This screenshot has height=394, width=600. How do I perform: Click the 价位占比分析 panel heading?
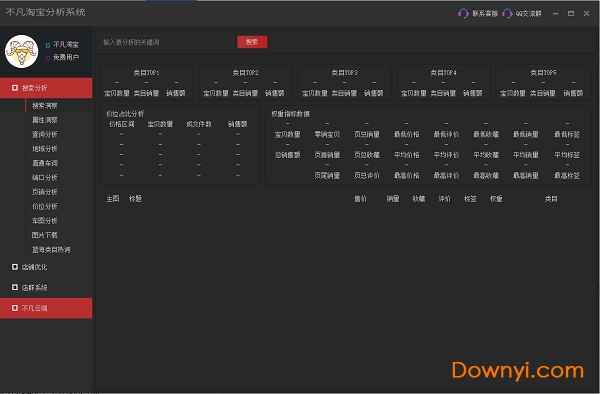click(125, 114)
